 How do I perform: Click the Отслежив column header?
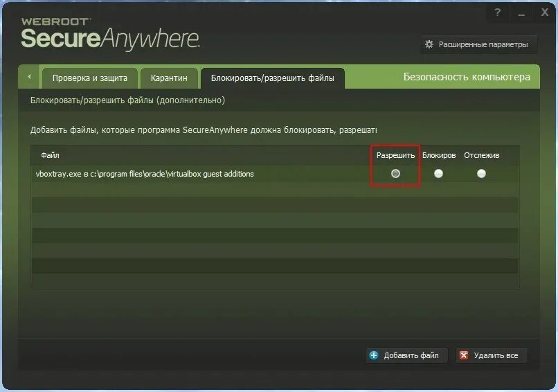coord(481,155)
